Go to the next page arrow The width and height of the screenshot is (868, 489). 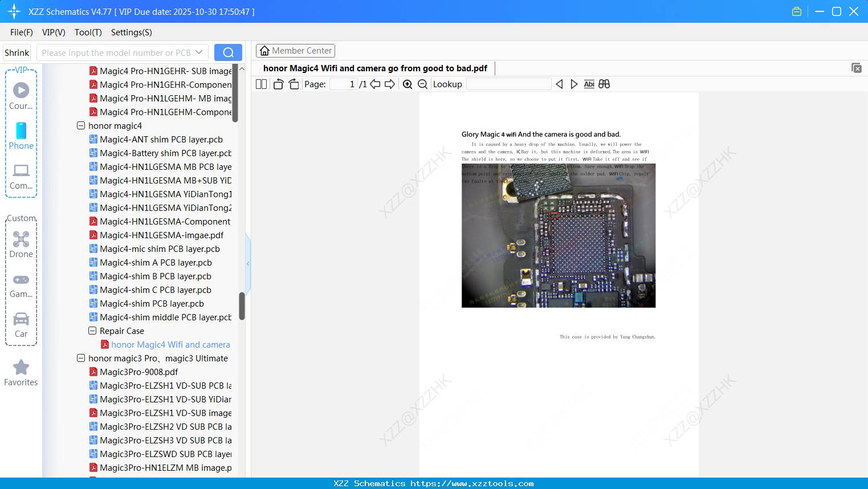[390, 84]
